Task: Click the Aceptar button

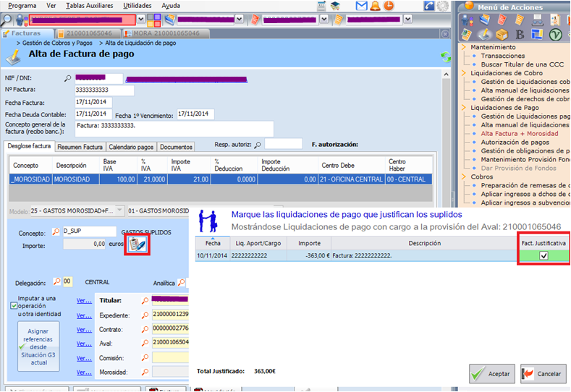Action: [490, 374]
